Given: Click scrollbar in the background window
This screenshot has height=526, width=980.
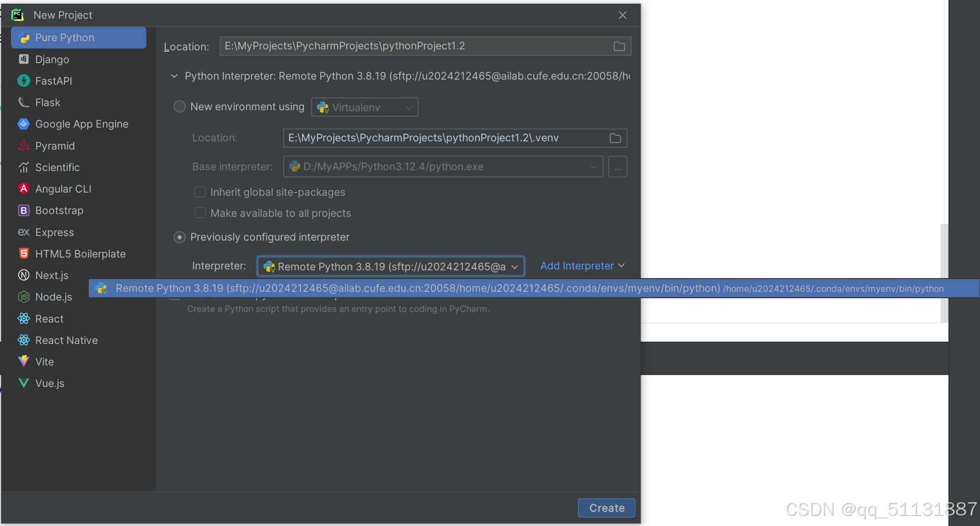Looking at the screenshot, I should pos(943,273).
